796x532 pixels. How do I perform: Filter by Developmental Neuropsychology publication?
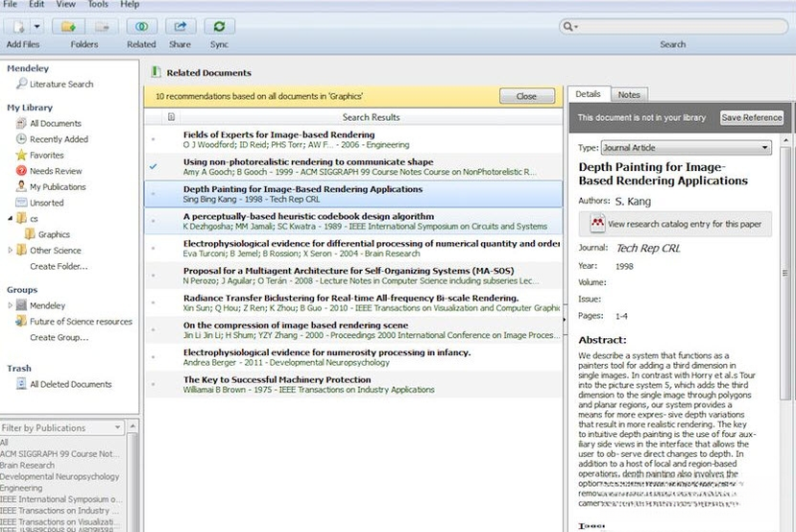point(60,476)
